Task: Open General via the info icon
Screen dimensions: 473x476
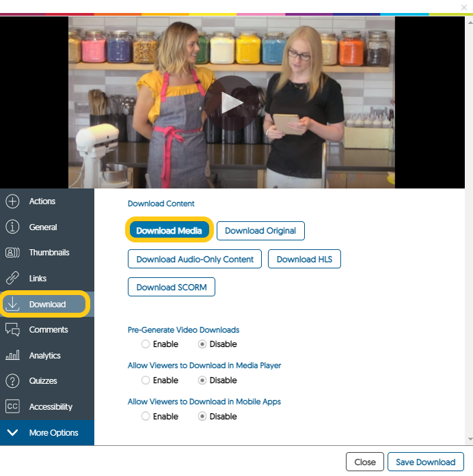Action: point(12,227)
